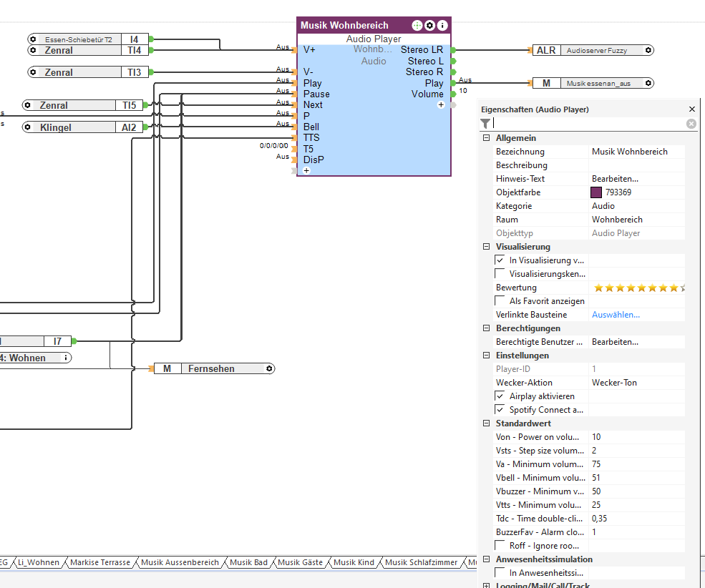Switch to the Musik Bad page tab
This screenshot has width=705, height=588.
pyautogui.click(x=248, y=563)
